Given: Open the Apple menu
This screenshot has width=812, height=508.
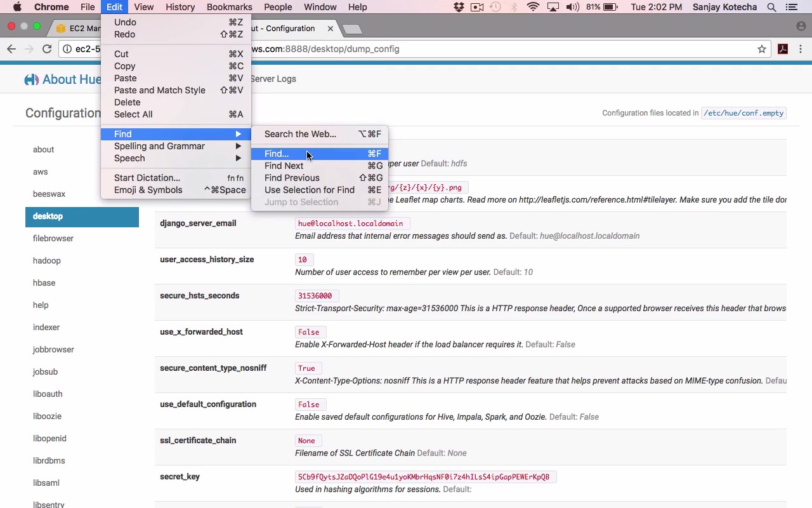Looking at the screenshot, I should (x=17, y=7).
